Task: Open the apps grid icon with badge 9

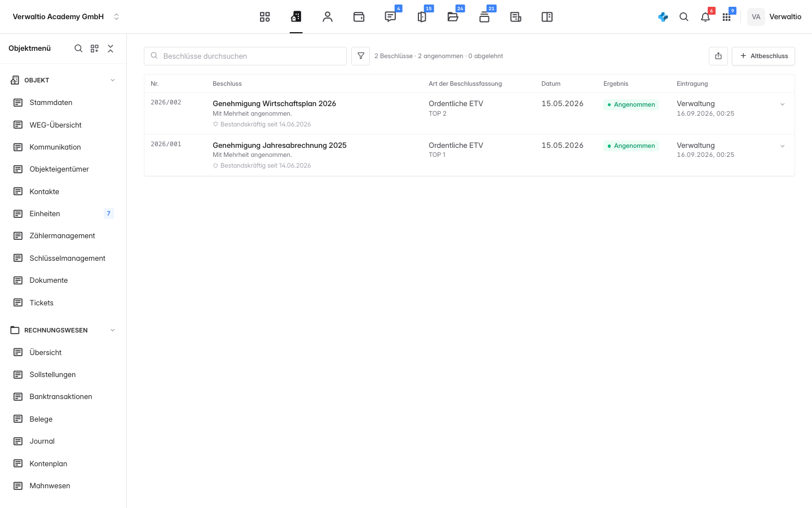Action: (727, 17)
